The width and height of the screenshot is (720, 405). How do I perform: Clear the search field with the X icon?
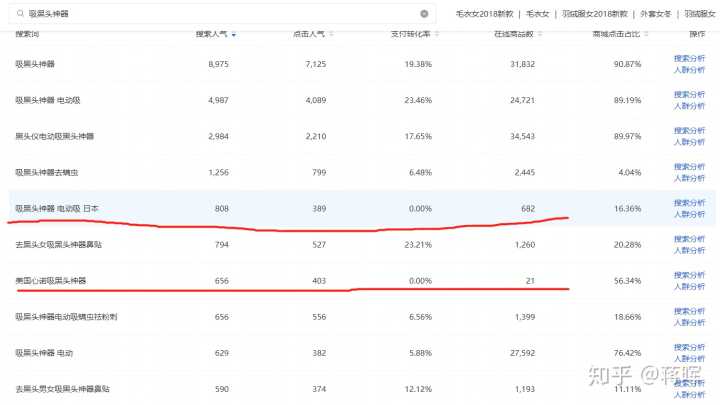point(424,14)
